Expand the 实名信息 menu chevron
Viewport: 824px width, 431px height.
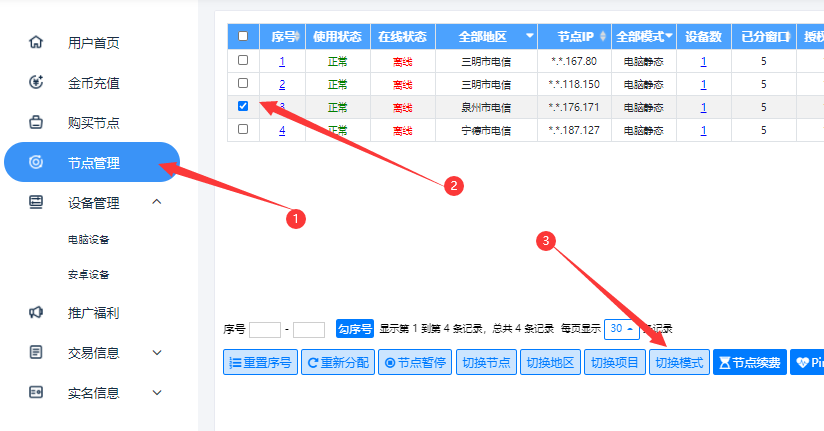pyautogui.click(x=157, y=393)
